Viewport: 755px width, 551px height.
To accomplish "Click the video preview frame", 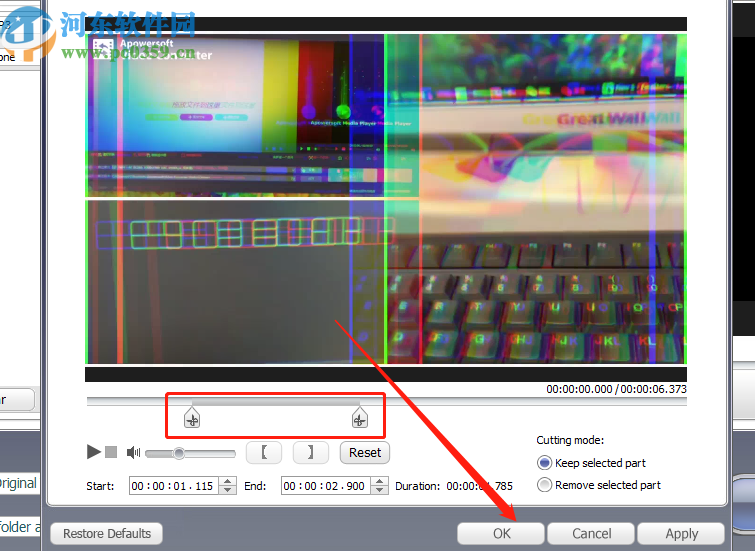I will tap(386, 199).
